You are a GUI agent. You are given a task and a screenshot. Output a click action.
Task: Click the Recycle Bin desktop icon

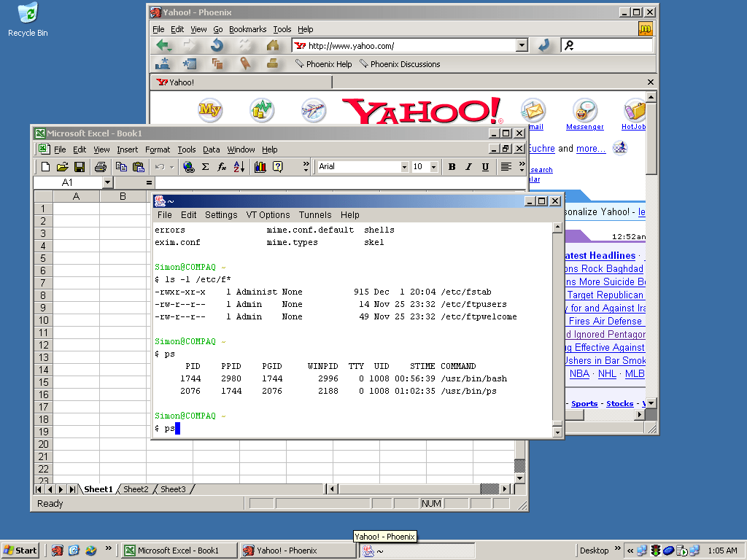click(x=28, y=20)
